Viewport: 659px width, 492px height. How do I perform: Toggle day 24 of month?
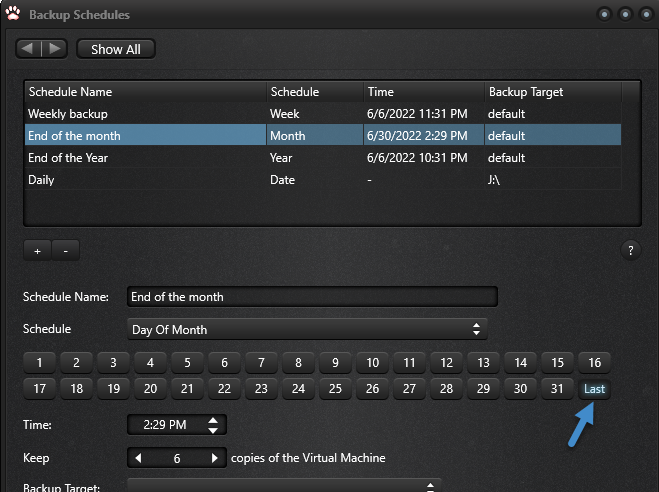point(298,389)
